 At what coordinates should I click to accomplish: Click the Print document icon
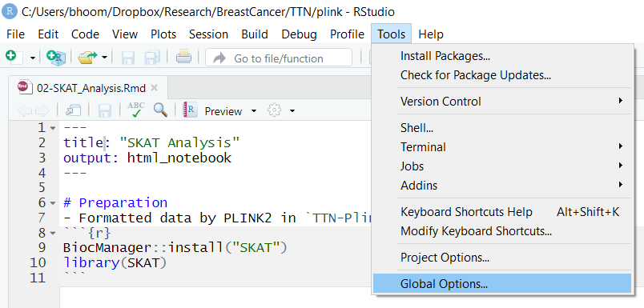pyautogui.click(x=184, y=58)
